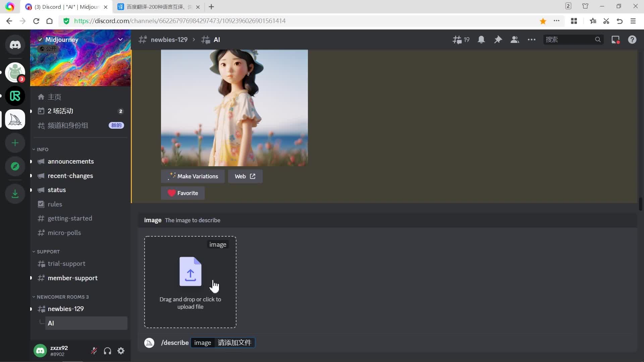Open notification settings bell icon
This screenshot has height=362, width=644.
tap(481, 40)
